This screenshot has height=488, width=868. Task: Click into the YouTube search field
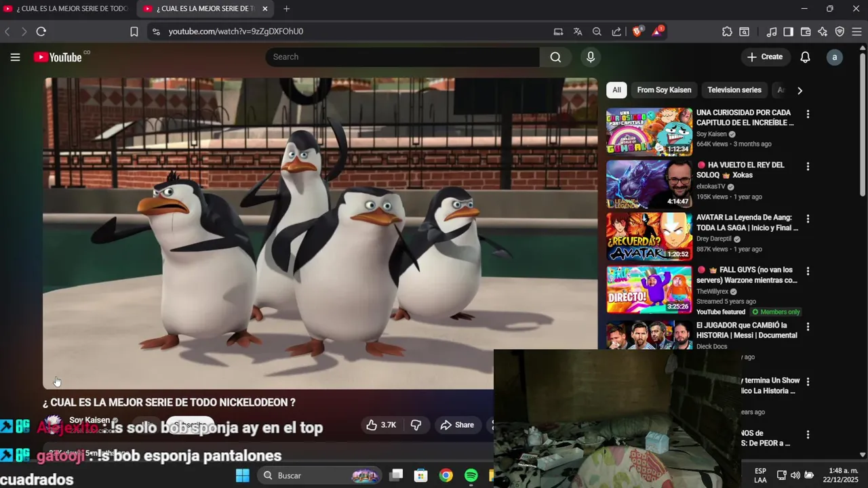click(403, 57)
